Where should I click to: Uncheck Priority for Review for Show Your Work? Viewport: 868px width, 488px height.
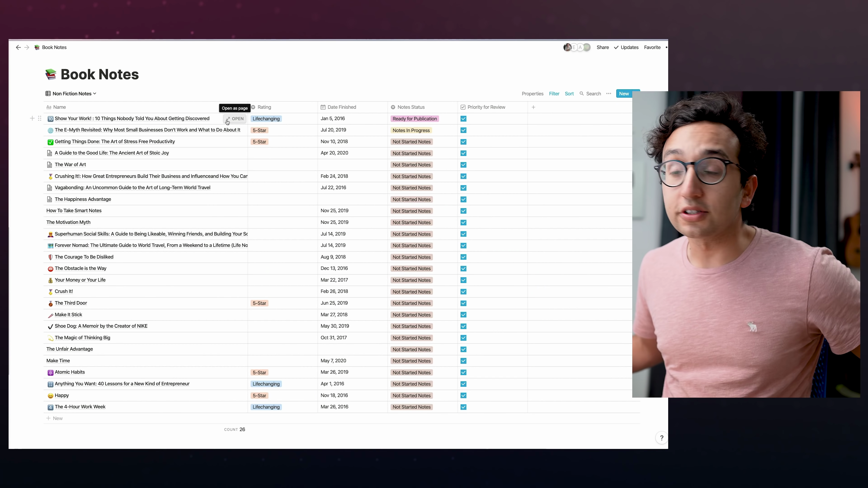pos(463,119)
